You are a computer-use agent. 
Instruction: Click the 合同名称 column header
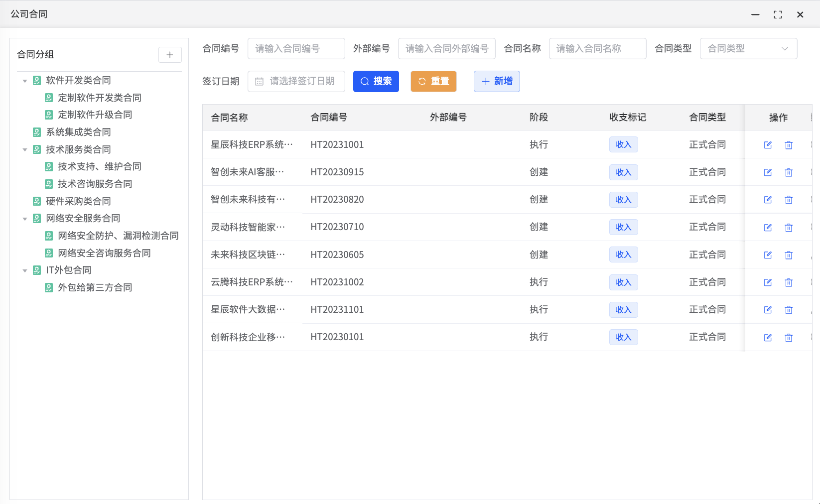click(x=229, y=118)
